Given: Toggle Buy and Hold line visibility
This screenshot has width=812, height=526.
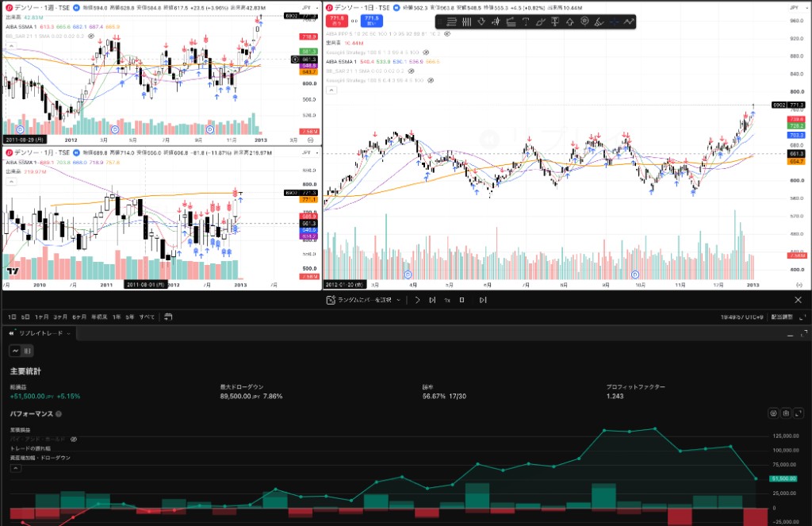Looking at the screenshot, I should pyautogui.click(x=74, y=439).
